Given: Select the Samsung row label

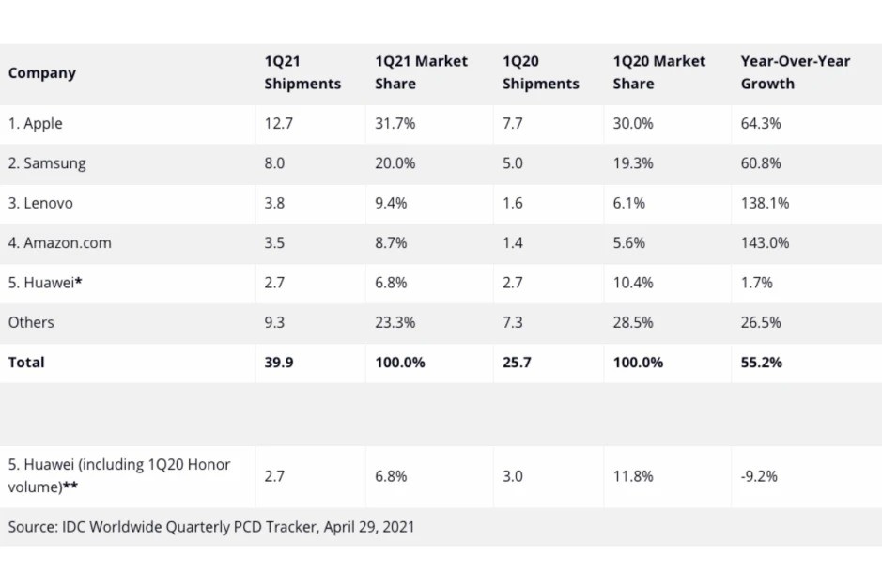Looking at the screenshot, I should [47, 163].
